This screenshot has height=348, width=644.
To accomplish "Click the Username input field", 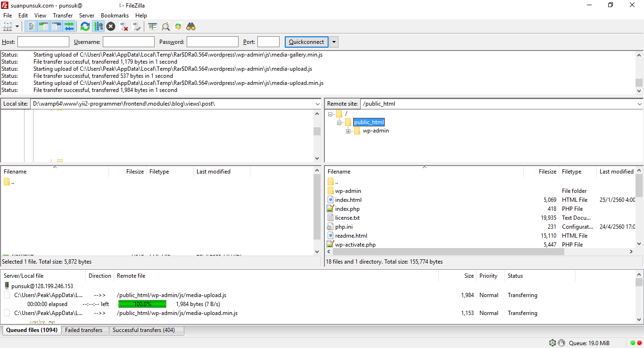I will tap(129, 42).
